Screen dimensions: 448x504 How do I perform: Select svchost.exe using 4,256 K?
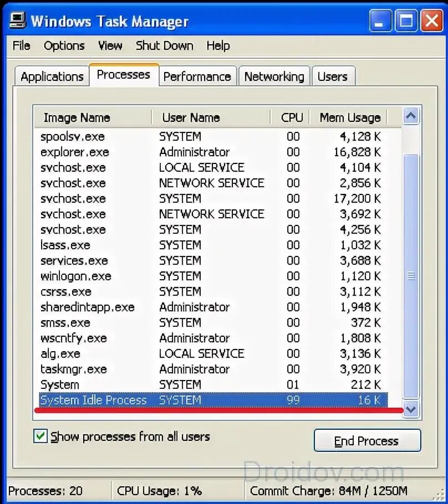pos(211,229)
